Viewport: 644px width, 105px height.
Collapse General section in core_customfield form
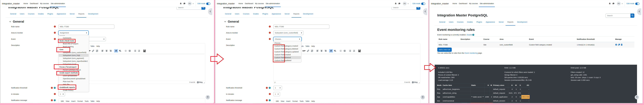(225, 22)
